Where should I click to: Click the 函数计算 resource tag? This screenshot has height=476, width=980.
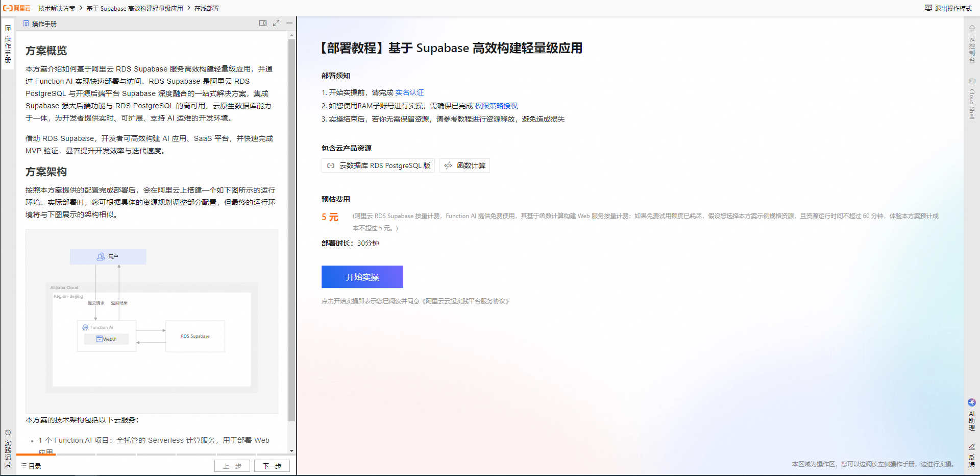[464, 165]
